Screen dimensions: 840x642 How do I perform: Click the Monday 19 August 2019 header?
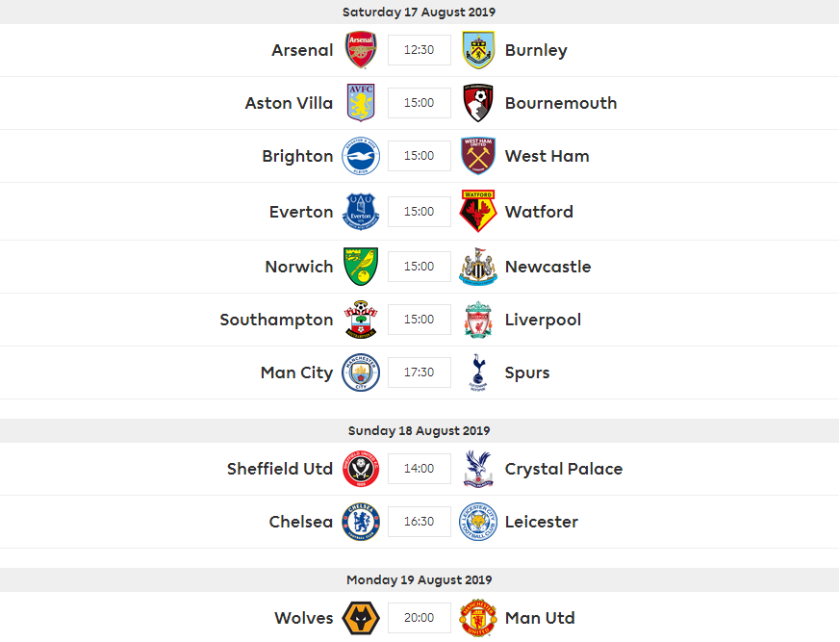click(420, 579)
